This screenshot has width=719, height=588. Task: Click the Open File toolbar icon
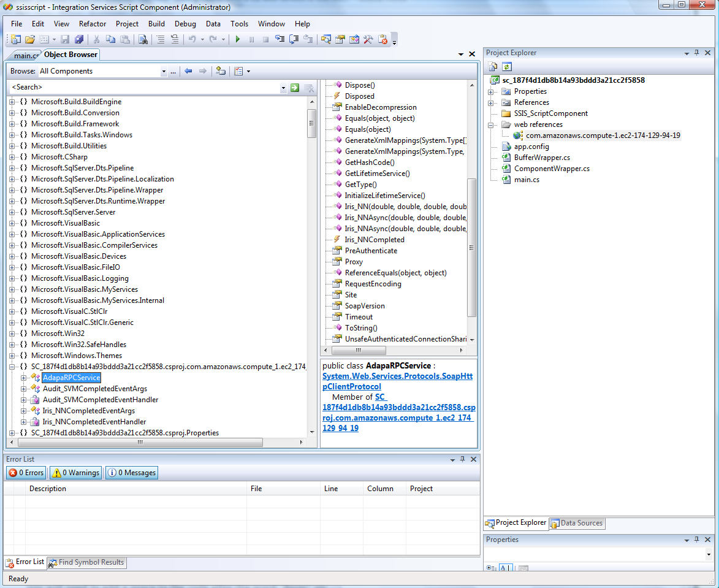[30, 39]
